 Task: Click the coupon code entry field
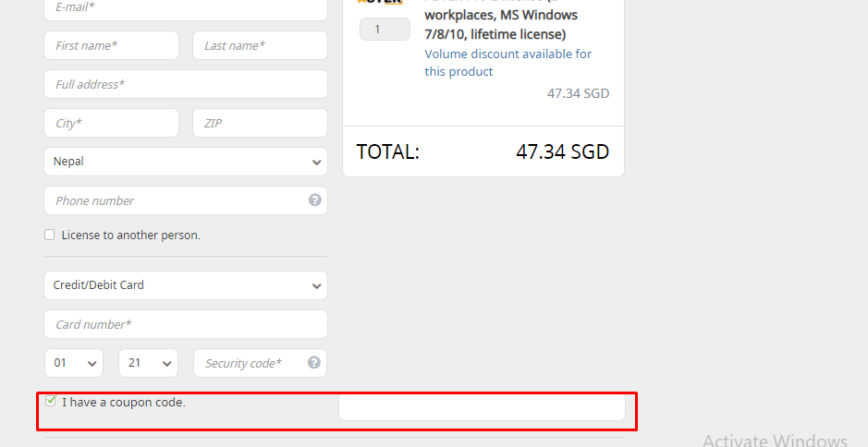[x=482, y=407]
